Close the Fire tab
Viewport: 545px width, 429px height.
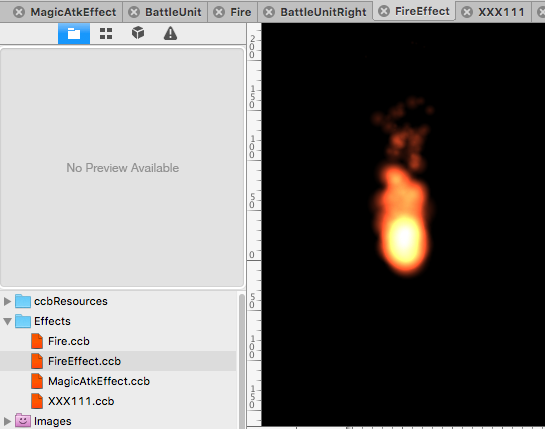(219, 12)
